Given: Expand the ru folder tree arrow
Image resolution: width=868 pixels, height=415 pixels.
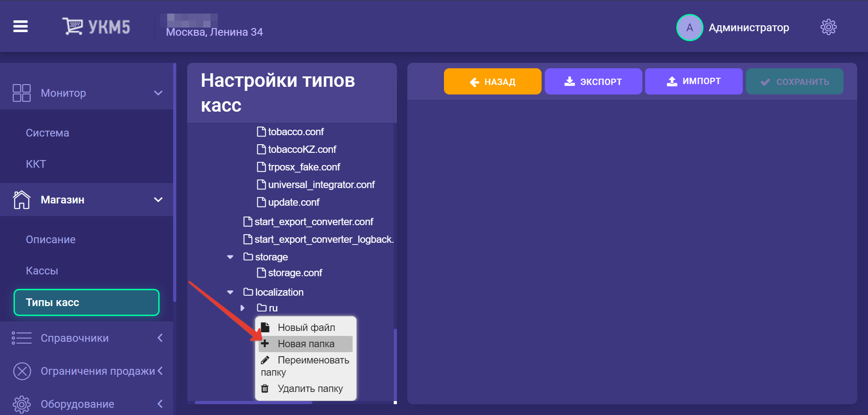Looking at the screenshot, I should tap(243, 308).
